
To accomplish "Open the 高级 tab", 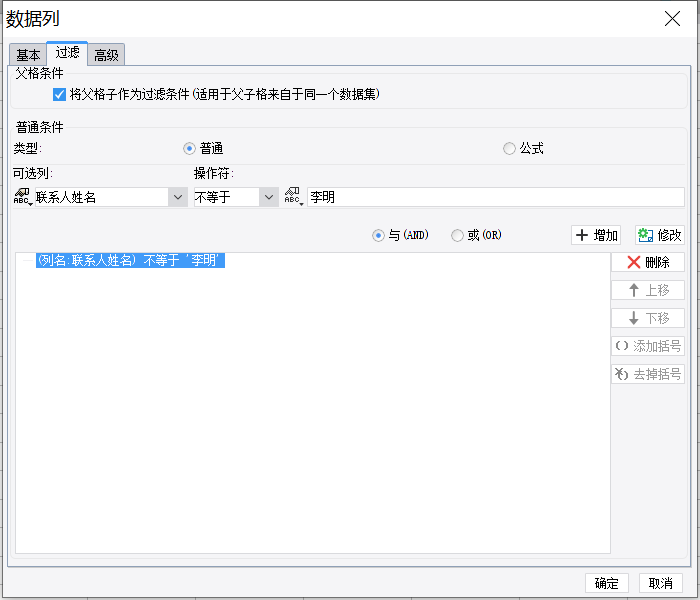I will pos(106,55).
